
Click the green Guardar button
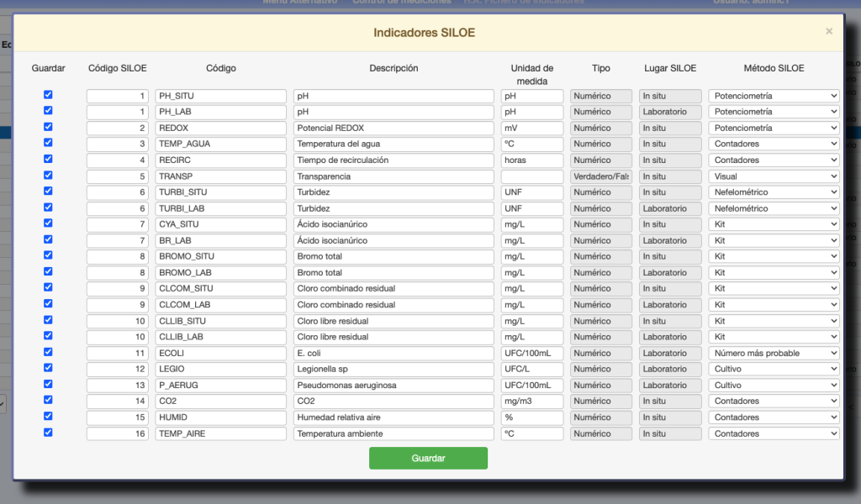pos(428,458)
